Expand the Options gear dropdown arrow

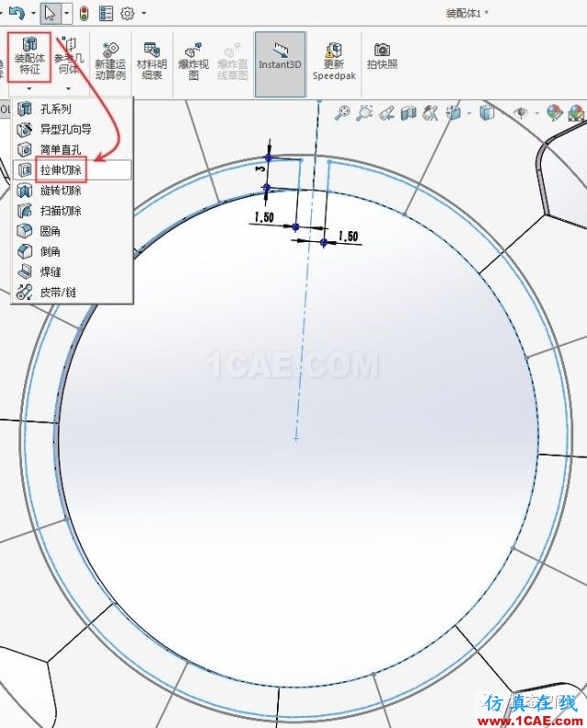click(143, 14)
